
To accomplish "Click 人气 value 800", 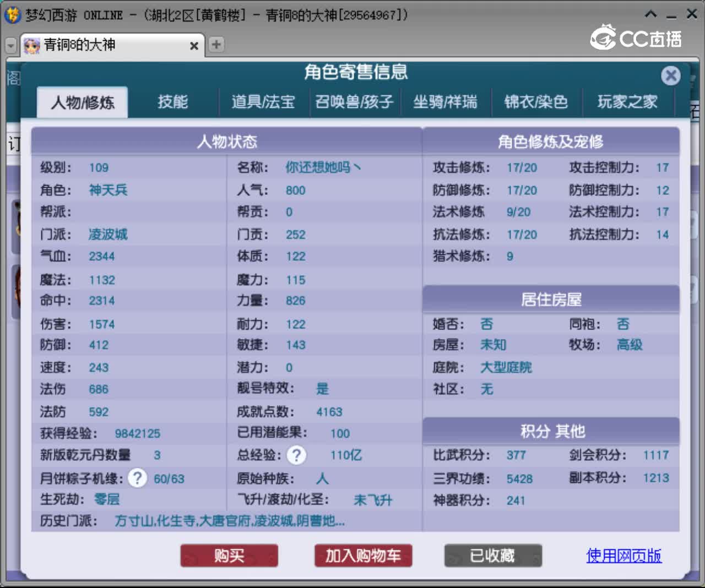I will (x=295, y=190).
